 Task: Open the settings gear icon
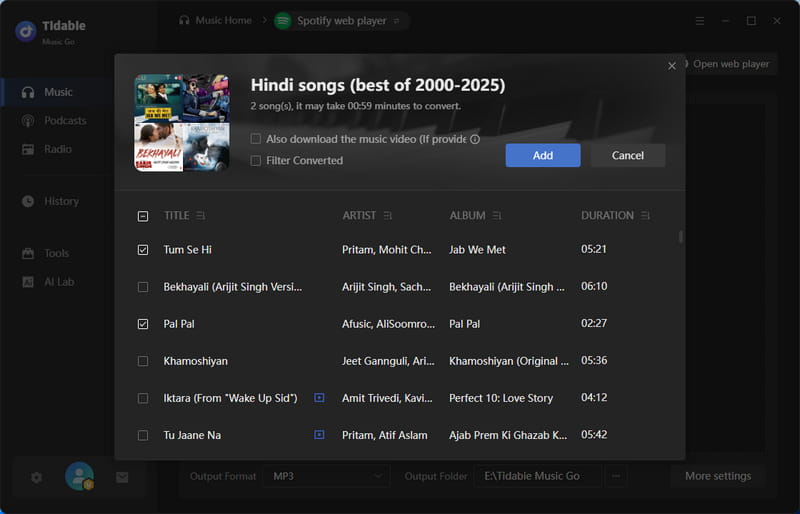click(x=36, y=477)
